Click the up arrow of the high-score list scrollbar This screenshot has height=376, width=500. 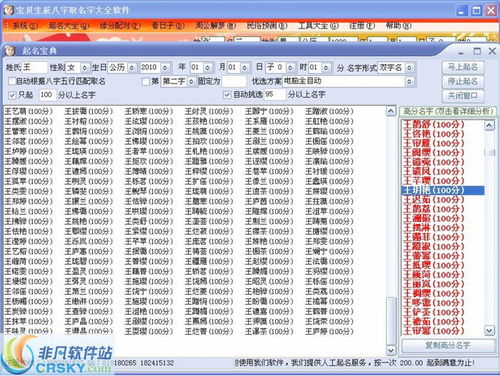(x=489, y=126)
